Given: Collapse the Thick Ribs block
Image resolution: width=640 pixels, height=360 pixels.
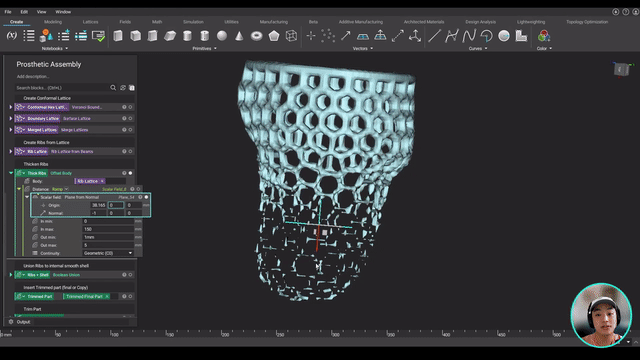Looking at the screenshot, I should (x=11, y=173).
